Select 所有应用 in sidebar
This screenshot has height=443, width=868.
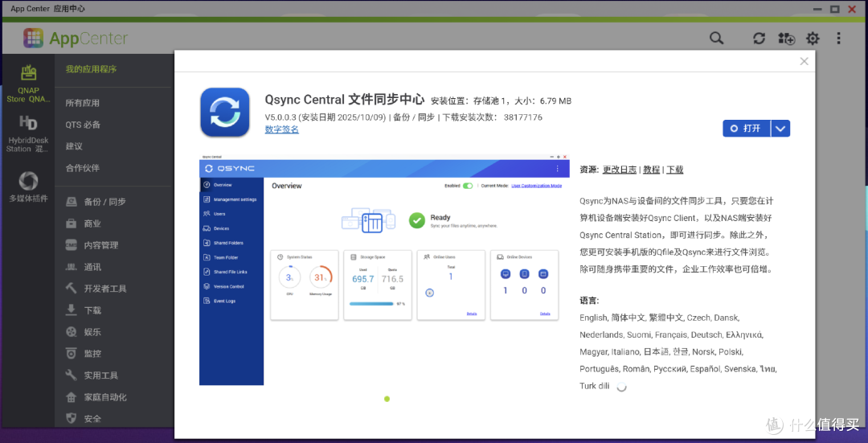tap(83, 103)
